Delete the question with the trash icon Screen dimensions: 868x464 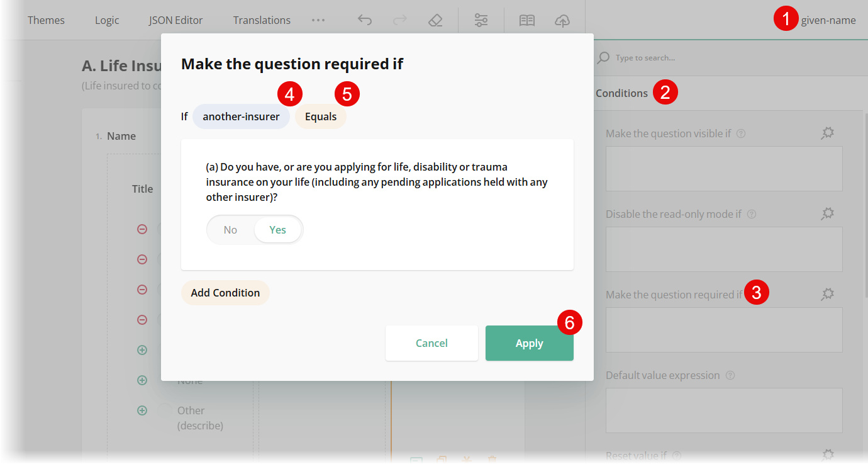tap(492, 460)
